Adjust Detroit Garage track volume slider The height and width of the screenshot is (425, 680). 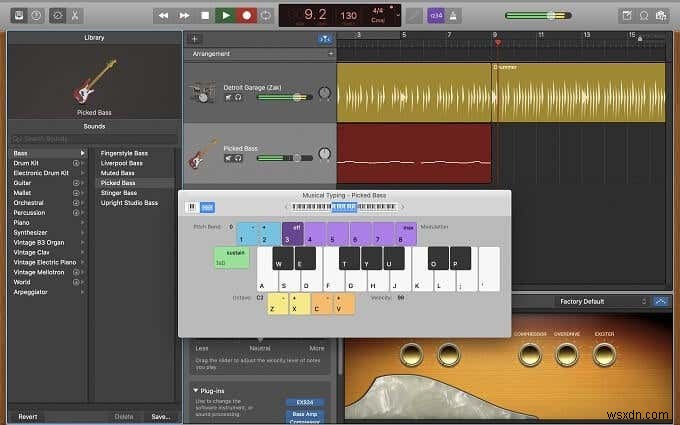284,97
